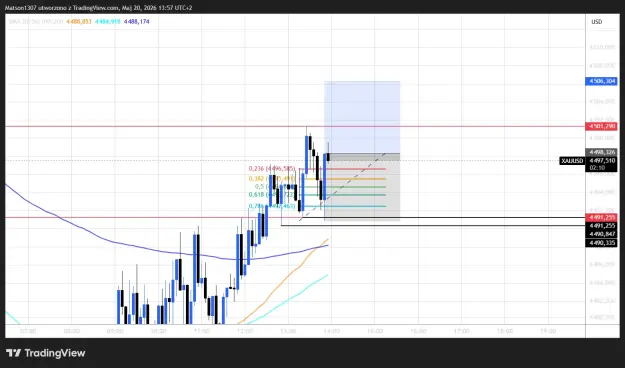The height and width of the screenshot is (368, 625).
Task: Click the 14:00 time axis label
Action: coord(332,331)
